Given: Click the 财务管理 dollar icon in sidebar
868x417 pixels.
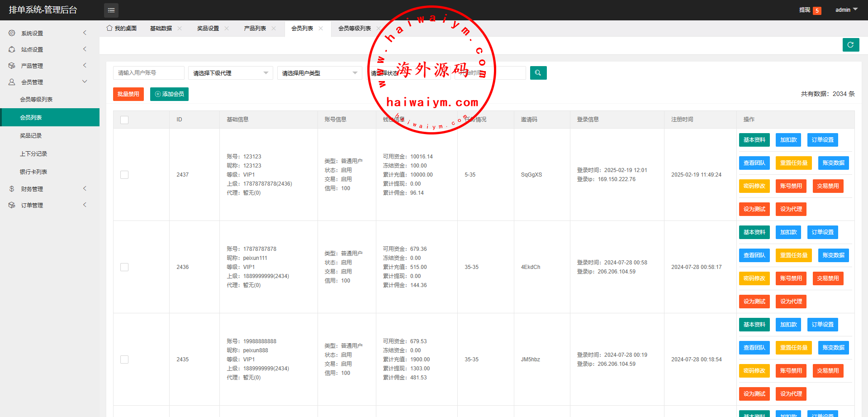Looking at the screenshot, I should tap(12, 189).
